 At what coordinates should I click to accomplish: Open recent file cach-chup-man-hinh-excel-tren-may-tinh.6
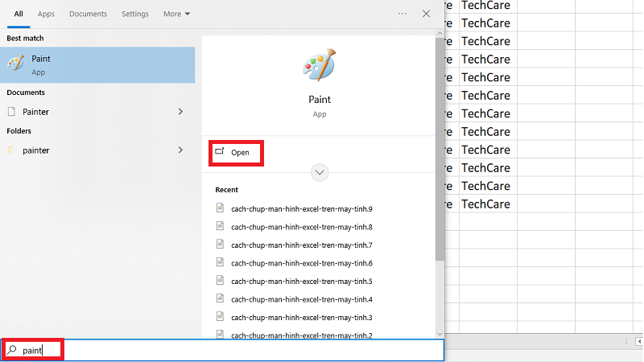301,263
